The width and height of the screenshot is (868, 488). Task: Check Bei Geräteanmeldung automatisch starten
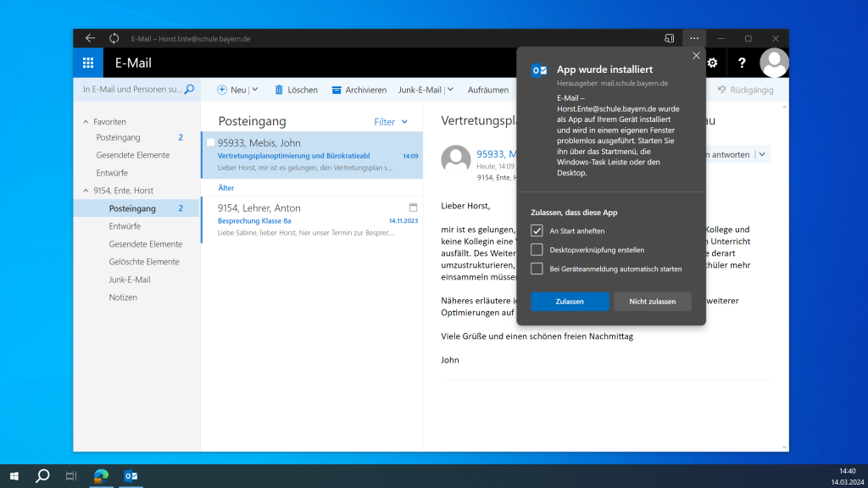pos(538,269)
